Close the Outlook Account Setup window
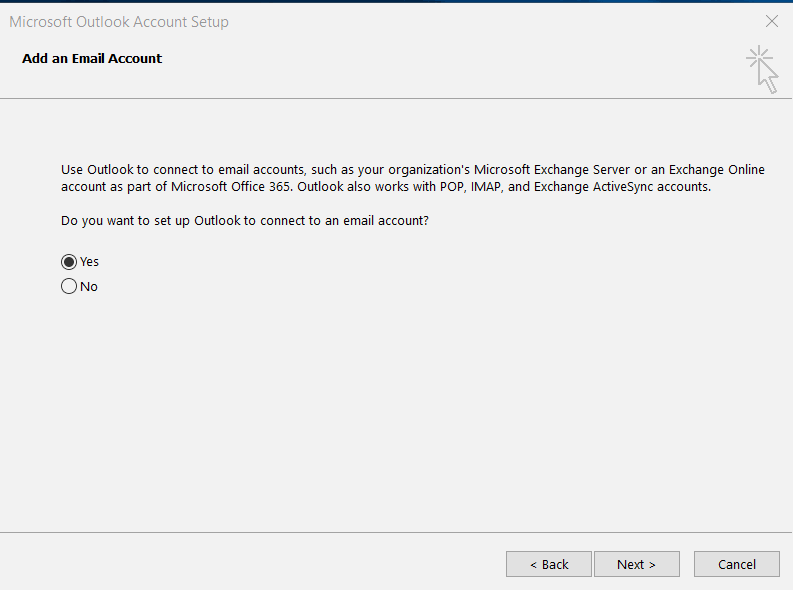The width and height of the screenshot is (793, 590). (772, 21)
